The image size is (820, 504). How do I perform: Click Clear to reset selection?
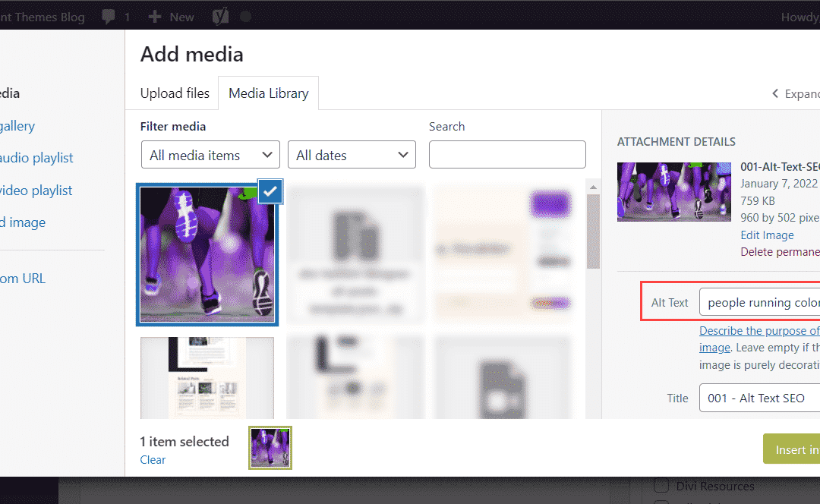(x=153, y=460)
